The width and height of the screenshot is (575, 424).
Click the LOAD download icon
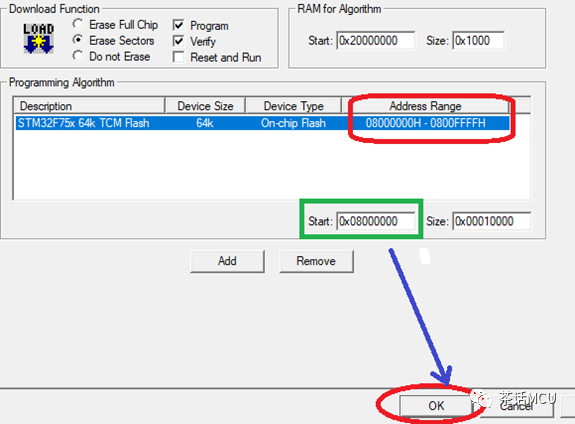(x=39, y=39)
